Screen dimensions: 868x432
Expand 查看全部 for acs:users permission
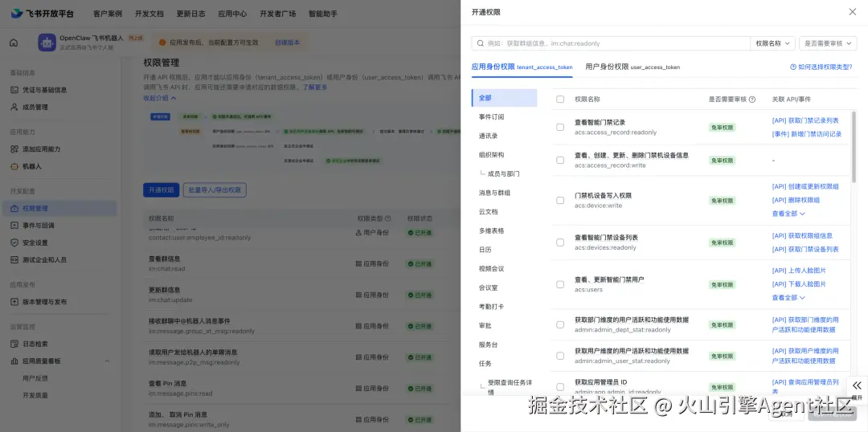(x=788, y=298)
